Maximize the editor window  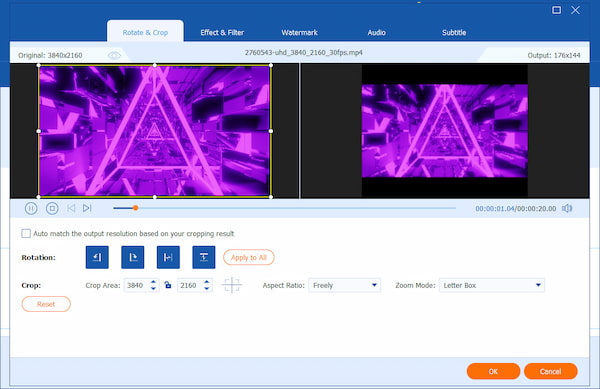(x=557, y=10)
